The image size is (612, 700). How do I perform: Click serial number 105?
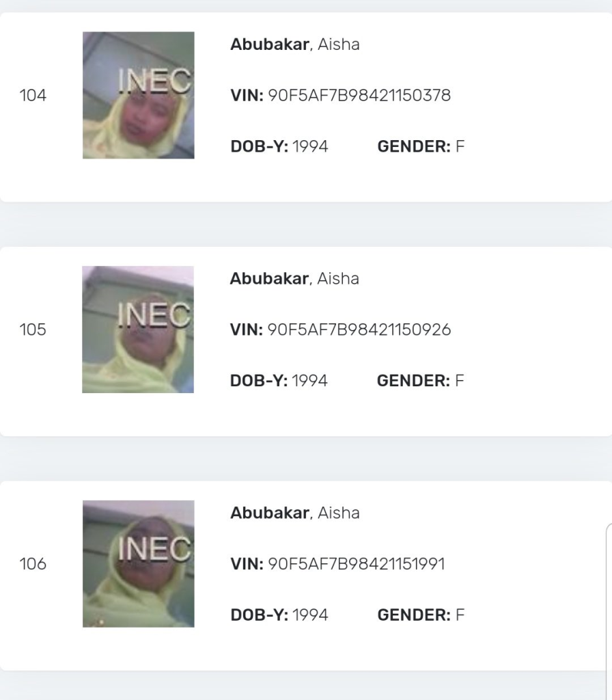click(33, 329)
